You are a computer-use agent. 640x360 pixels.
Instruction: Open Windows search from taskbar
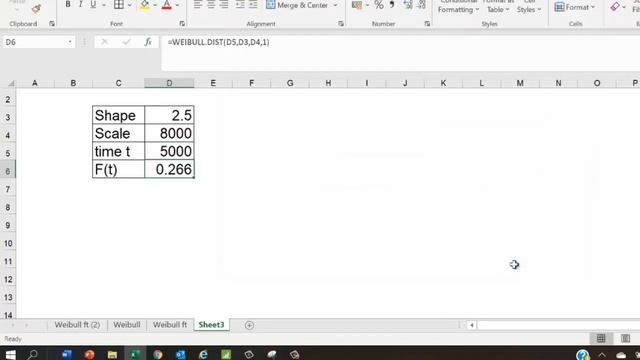[33, 354]
